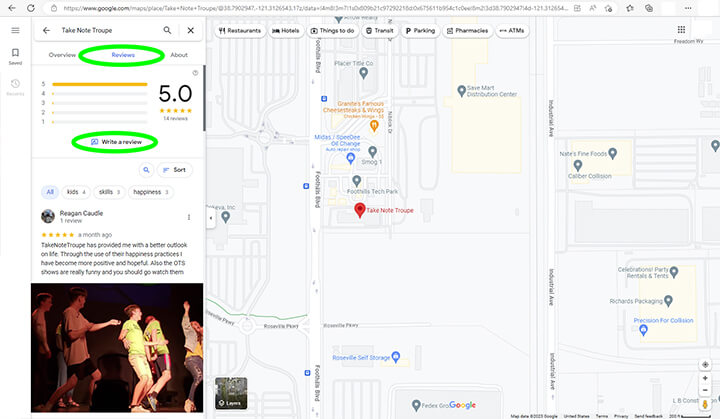Select the Roseville Self Storage pin
Viewport: 720px width, 419px height.
(x=396, y=357)
